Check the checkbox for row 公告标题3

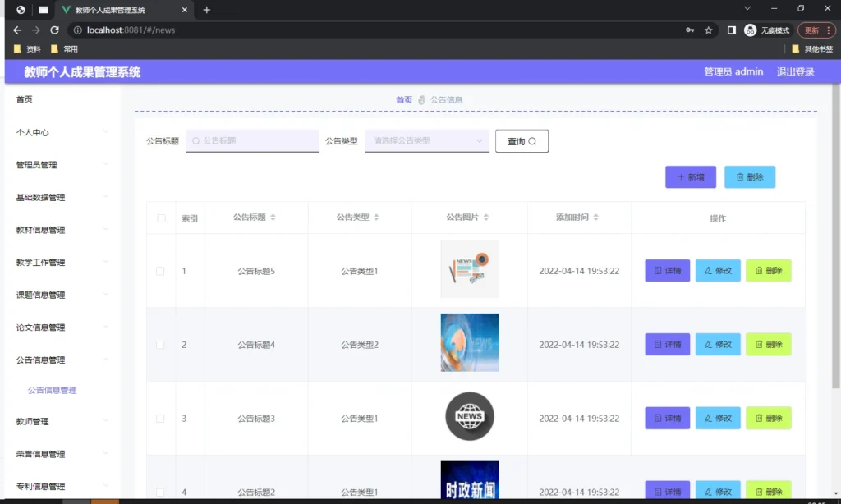[159, 417]
